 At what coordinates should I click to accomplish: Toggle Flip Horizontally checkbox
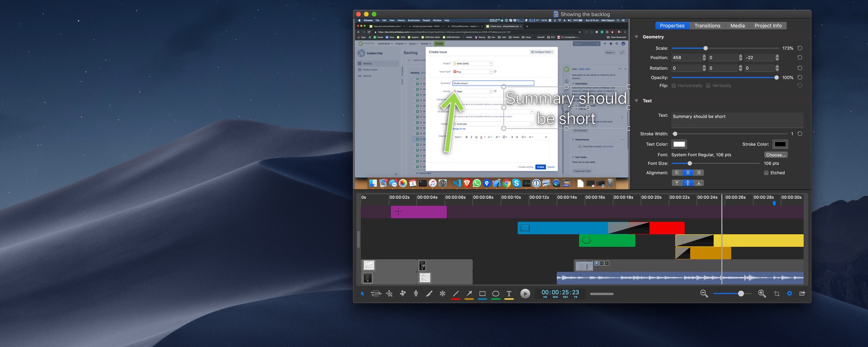[x=674, y=85]
